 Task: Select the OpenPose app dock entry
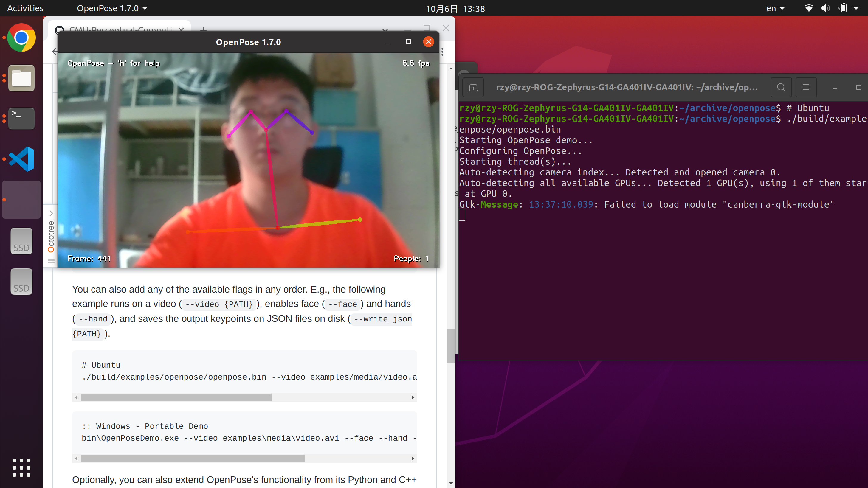(x=21, y=199)
